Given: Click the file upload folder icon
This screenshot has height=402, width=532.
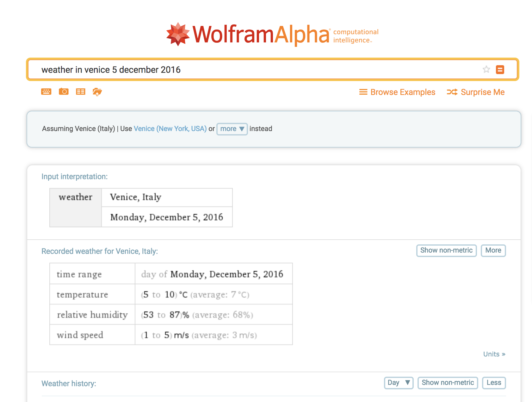Looking at the screenshot, I should tap(97, 92).
